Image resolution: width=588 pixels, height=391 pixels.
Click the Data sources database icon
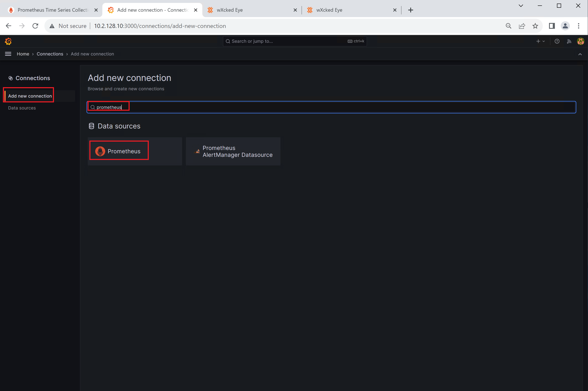(91, 126)
